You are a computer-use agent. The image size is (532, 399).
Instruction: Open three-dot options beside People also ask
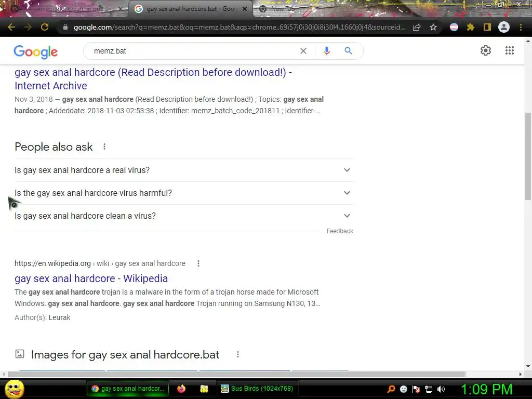coord(104,147)
